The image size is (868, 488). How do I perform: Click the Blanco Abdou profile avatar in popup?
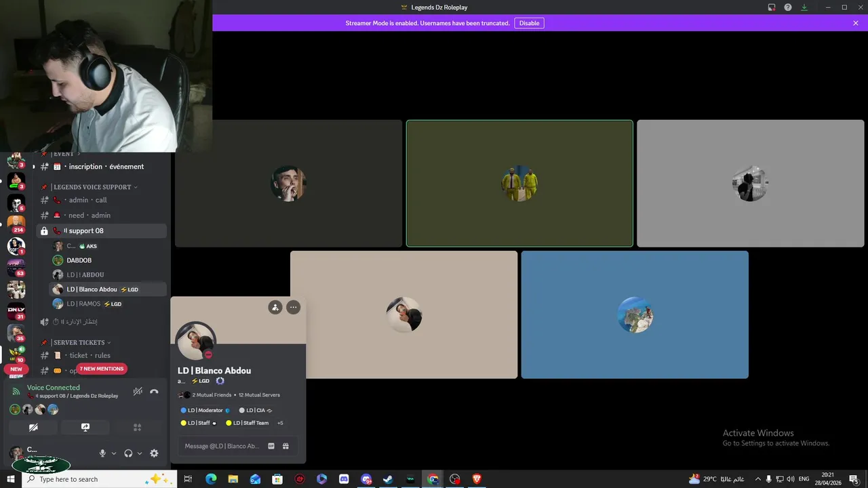click(x=196, y=342)
